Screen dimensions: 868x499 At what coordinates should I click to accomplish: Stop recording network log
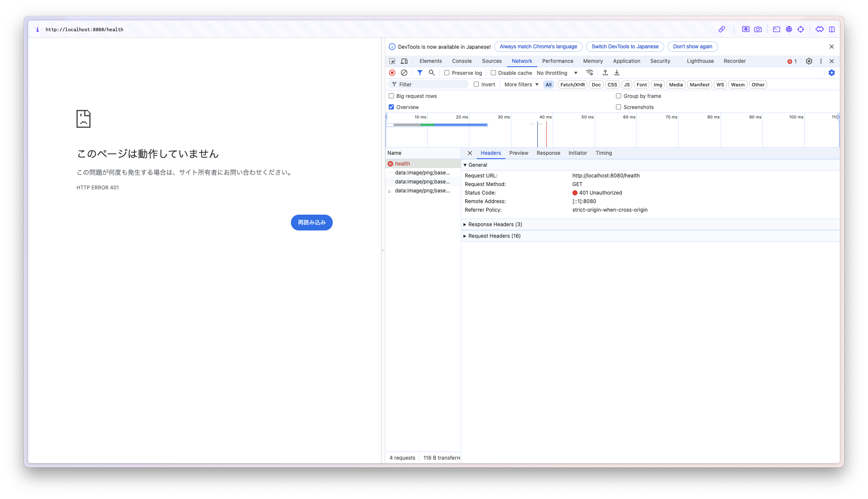pyautogui.click(x=392, y=73)
